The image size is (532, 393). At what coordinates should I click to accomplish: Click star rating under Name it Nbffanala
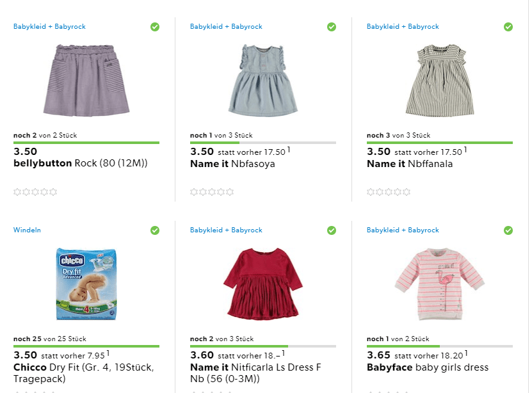[x=389, y=191]
